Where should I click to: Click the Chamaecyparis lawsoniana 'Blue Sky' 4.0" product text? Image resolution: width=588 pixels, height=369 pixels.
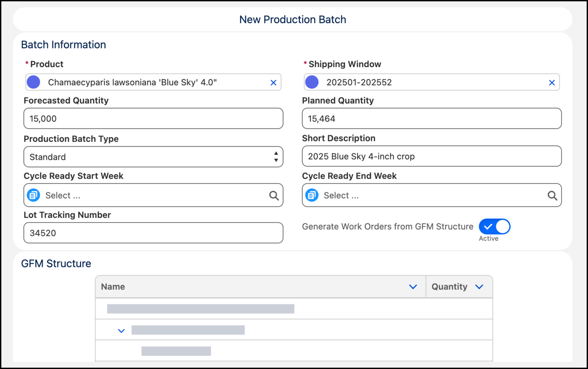click(x=132, y=82)
